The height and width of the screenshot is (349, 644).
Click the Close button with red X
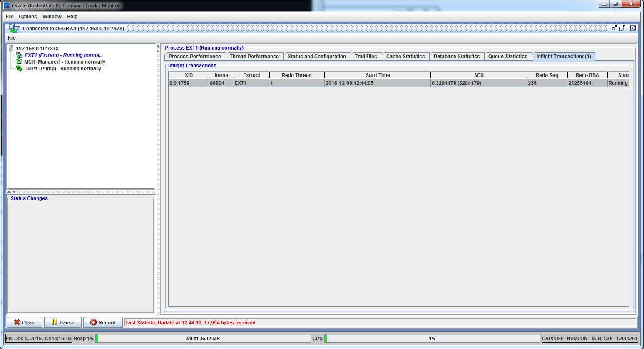click(25, 322)
